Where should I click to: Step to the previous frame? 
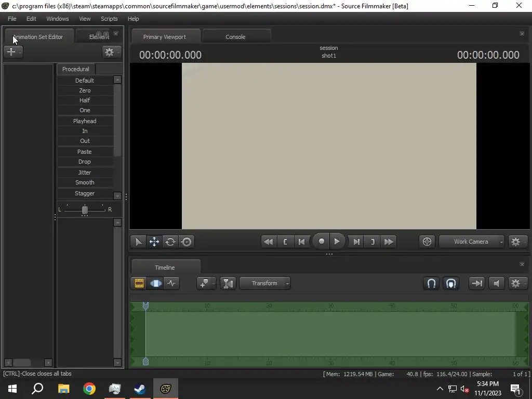(x=301, y=242)
